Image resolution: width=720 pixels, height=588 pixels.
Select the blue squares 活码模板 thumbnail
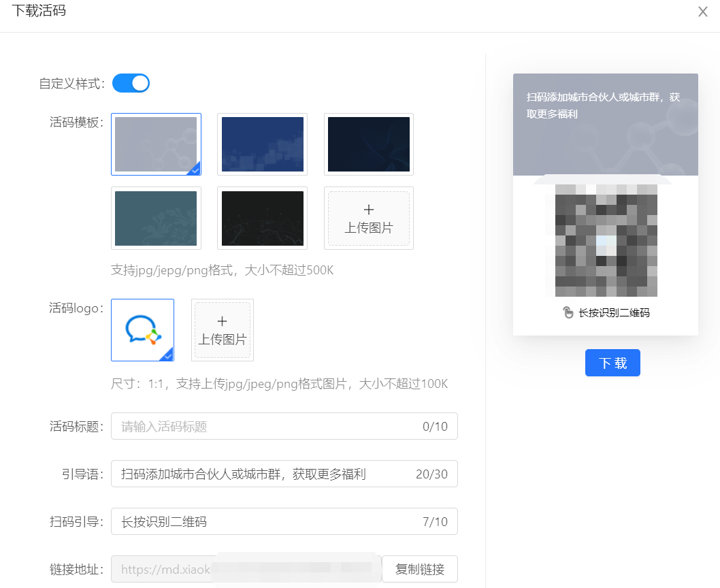coord(262,144)
